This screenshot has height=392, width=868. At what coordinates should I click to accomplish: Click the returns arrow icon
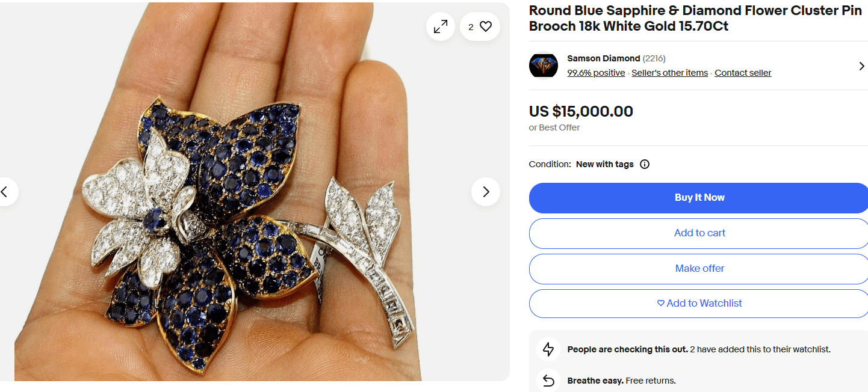(x=548, y=380)
